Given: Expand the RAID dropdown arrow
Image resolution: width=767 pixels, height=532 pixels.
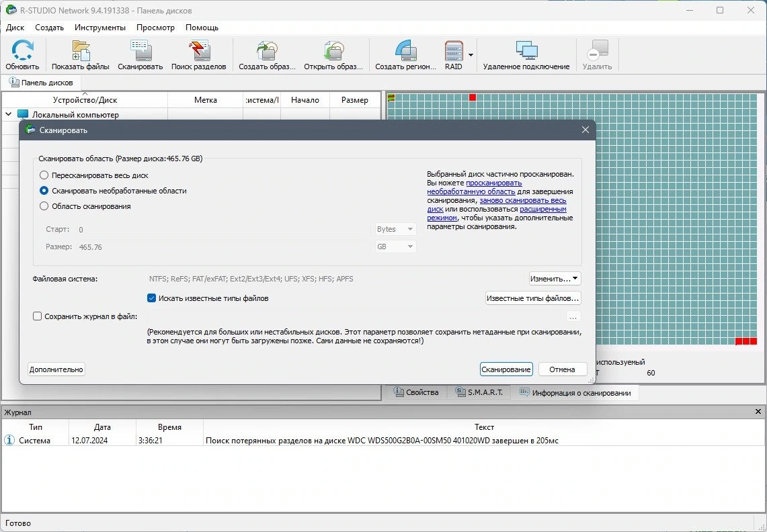Looking at the screenshot, I should [471, 55].
